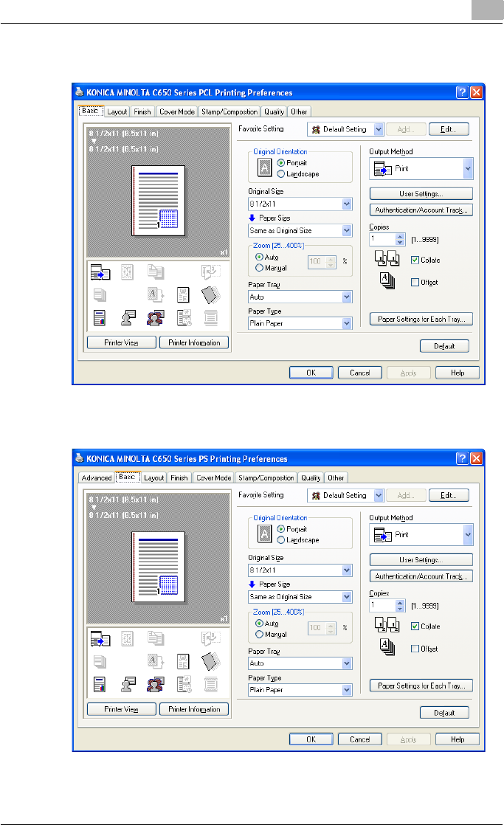The image size is (504, 825).
Task: Click the offset stack illustration in PCL window
Action: click(x=387, y=281)
